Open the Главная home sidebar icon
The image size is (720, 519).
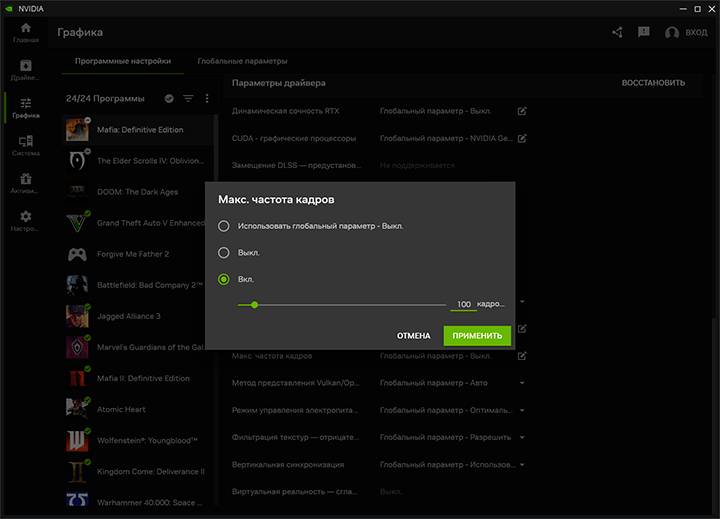(26, 28)
